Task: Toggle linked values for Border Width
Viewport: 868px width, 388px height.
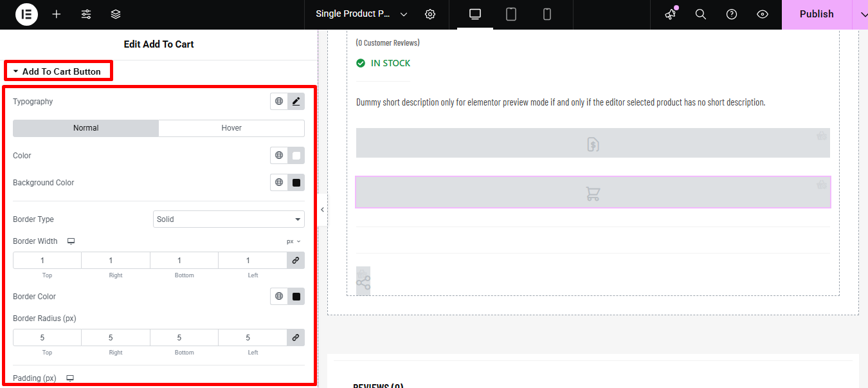Action: click(x=296, y=261)
